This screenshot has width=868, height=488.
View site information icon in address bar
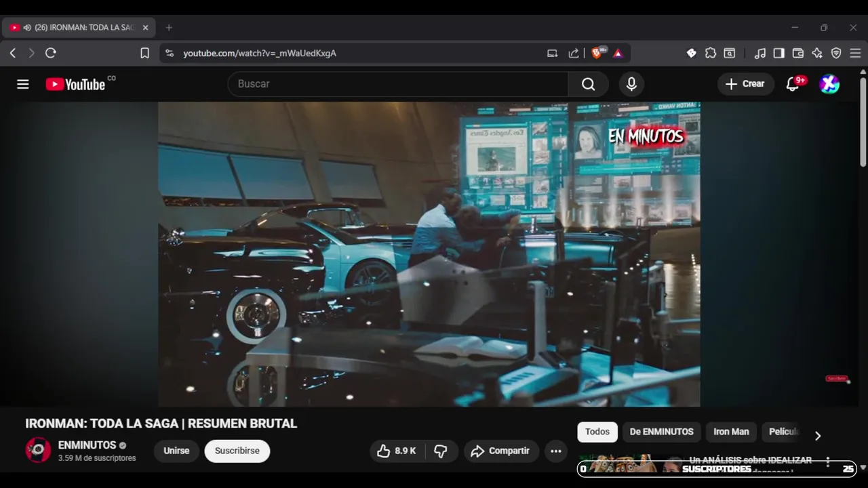pyautogui.click(x=170, y=53)
